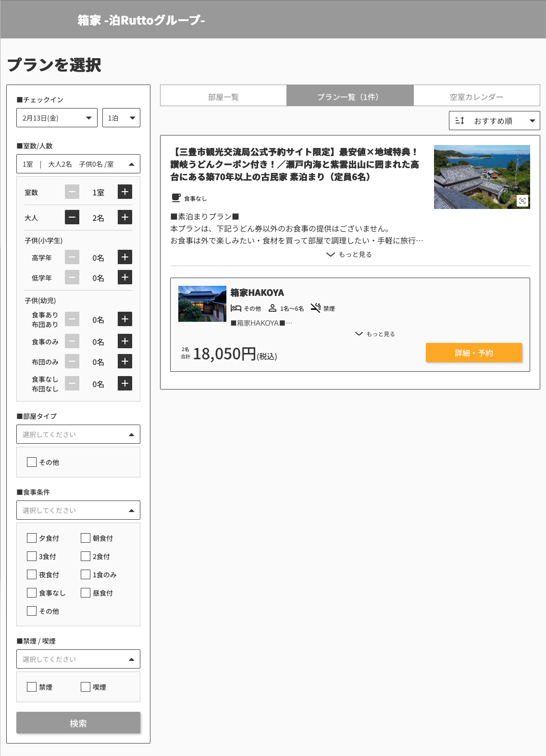Add a lower-grade child (低学年) guest
This screenshot has width=546, height=756.
[x=125, y=278]
